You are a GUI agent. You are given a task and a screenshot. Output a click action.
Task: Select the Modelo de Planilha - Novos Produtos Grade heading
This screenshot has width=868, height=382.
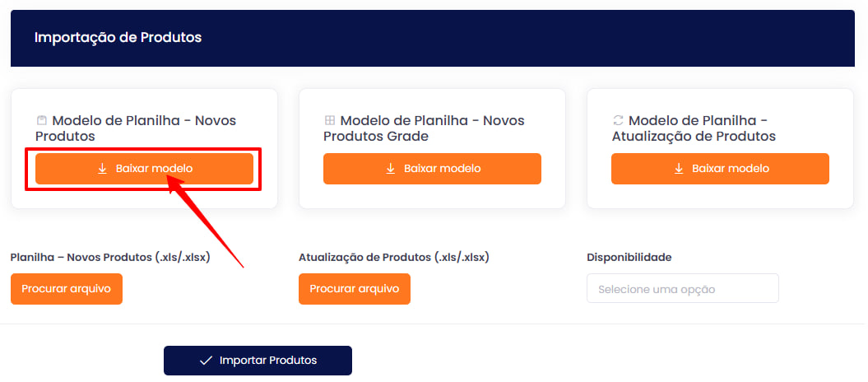pos(424,128)
